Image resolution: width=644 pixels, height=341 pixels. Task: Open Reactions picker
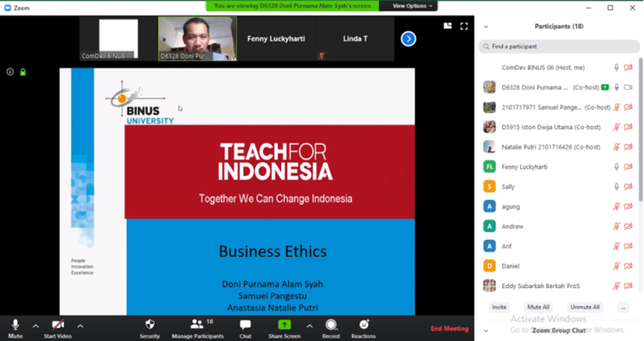[x=364, y=328]
